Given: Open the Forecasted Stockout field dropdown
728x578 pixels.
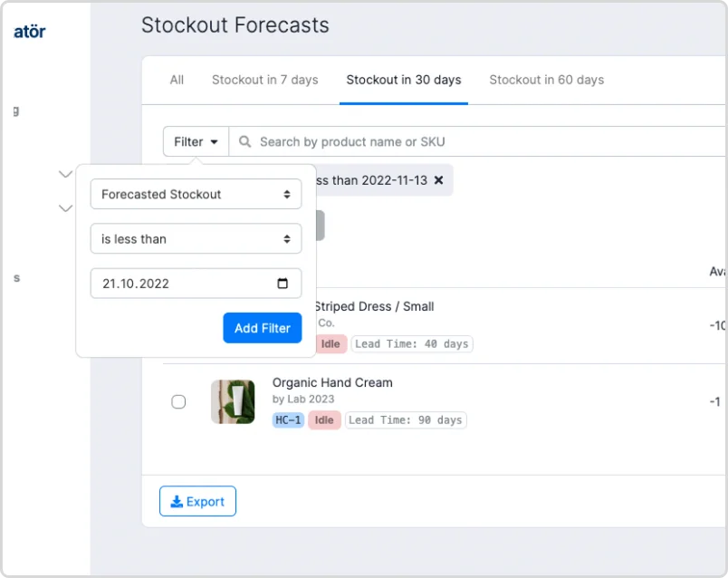Looking at the screenshot, I should [196, 194].
